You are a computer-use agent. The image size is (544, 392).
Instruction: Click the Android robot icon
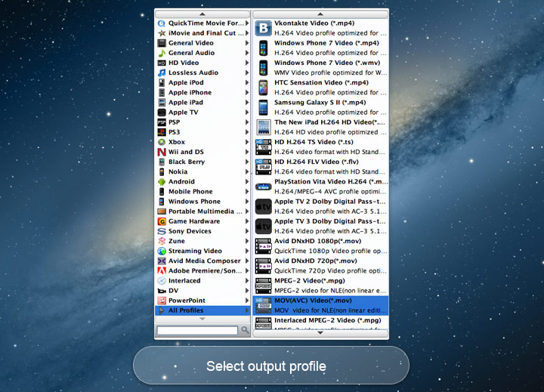point(162,182)
